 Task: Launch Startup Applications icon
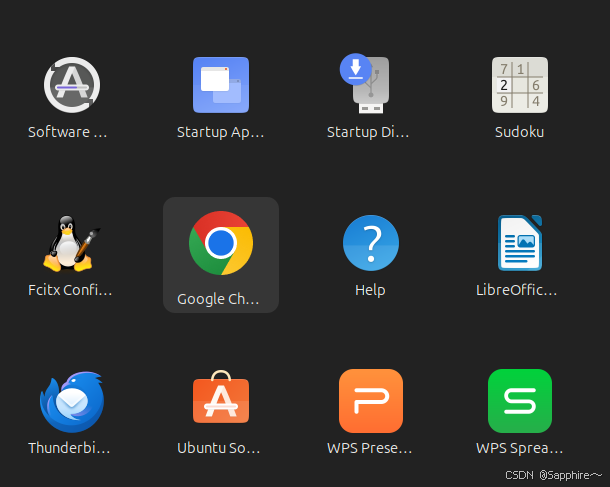pyautogui.click(x=221, y=85)
